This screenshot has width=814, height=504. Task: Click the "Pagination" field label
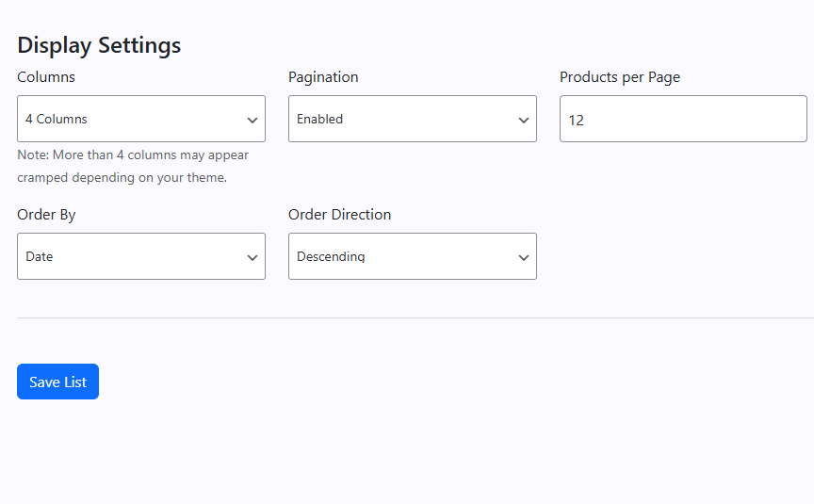click(x=323, y=77)
